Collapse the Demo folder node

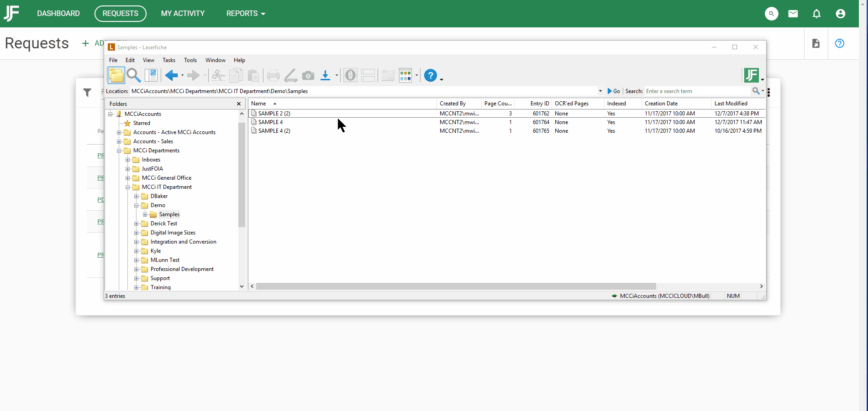coord(137,205)
